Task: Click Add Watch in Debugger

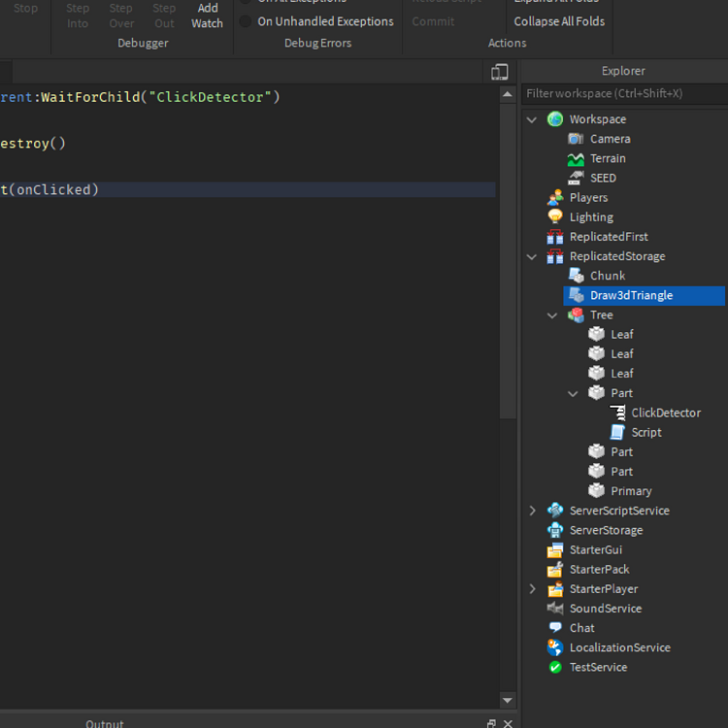Action: [x=207, y=16]
